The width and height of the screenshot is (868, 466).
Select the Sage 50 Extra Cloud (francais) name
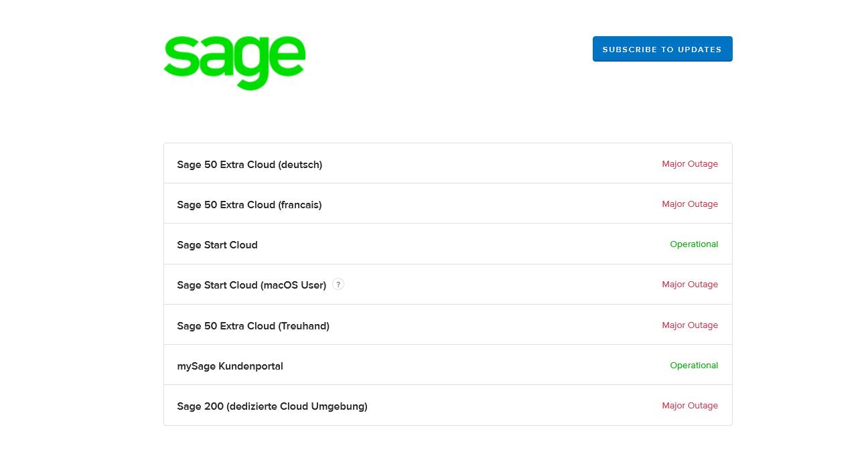pyautogui.click(x=249, y=205)
